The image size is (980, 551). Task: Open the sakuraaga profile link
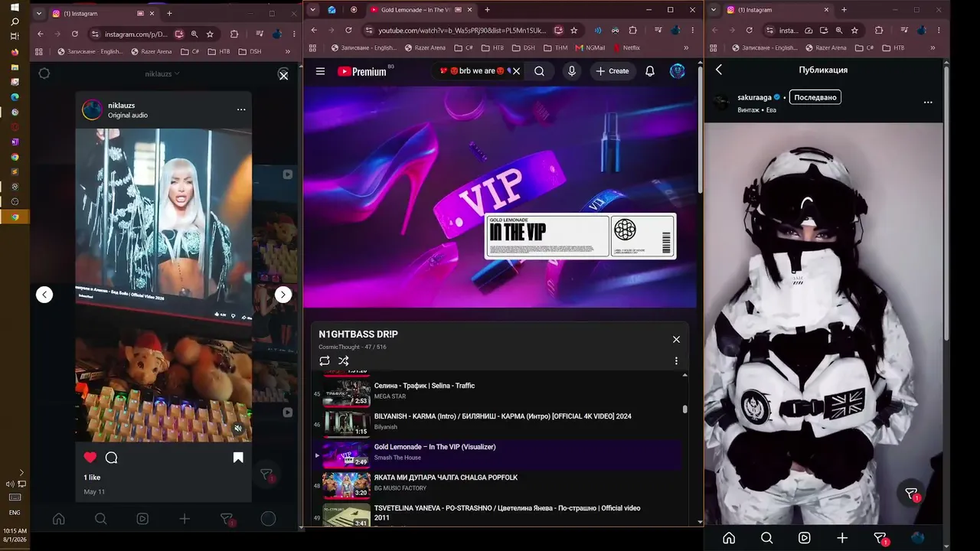click(754, 97)
